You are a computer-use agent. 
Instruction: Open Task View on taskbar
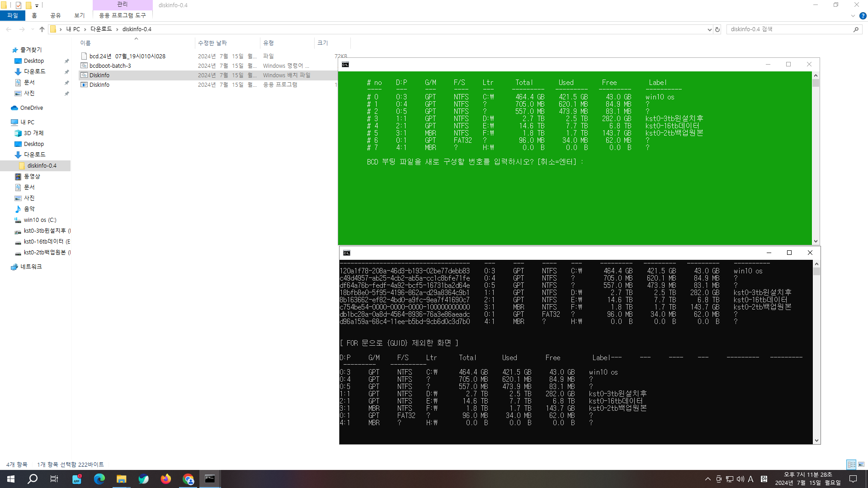click(x=54, y=479)
